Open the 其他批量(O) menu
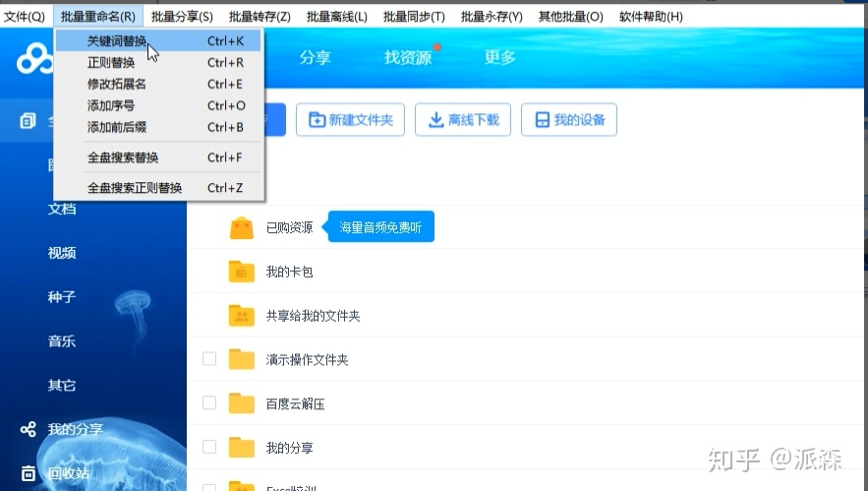Viewport: 868px width, 491px height. pyautogui.click(x=571, y=17)
